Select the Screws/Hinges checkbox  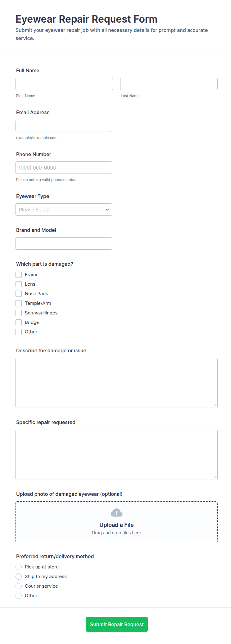point(18,313)
